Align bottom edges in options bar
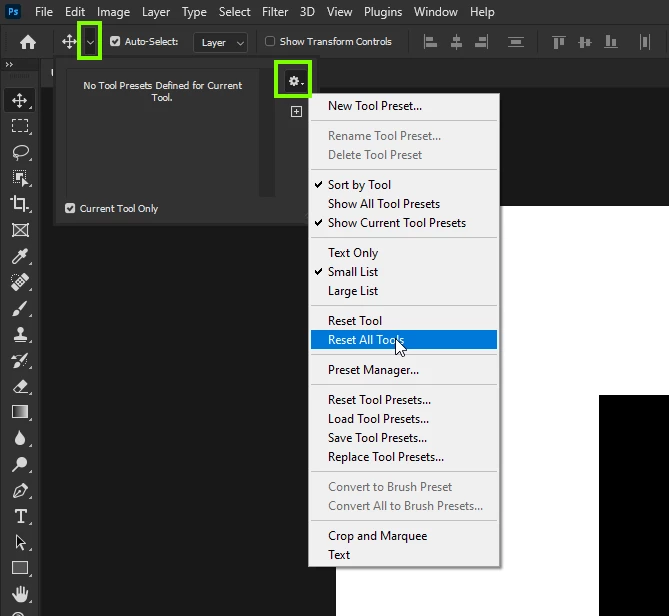 tap(611, 42)
